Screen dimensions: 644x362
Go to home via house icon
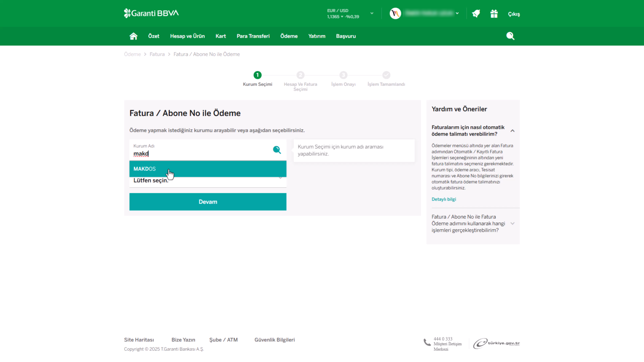[x=133, y=36]
